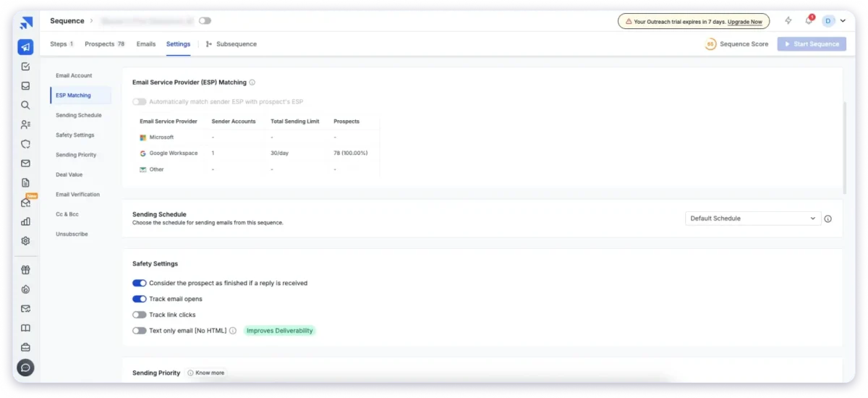The width and height of the screenshot is (868, 398).
Task: Switch to the Prospects tab
Action: 105,44
